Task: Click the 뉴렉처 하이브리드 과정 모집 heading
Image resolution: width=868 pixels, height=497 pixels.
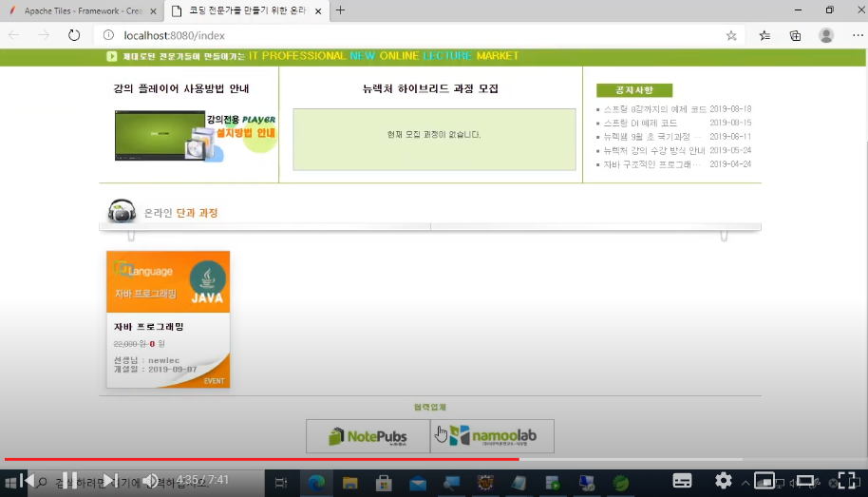Action: pyautogui.click(x=430, y=88)
